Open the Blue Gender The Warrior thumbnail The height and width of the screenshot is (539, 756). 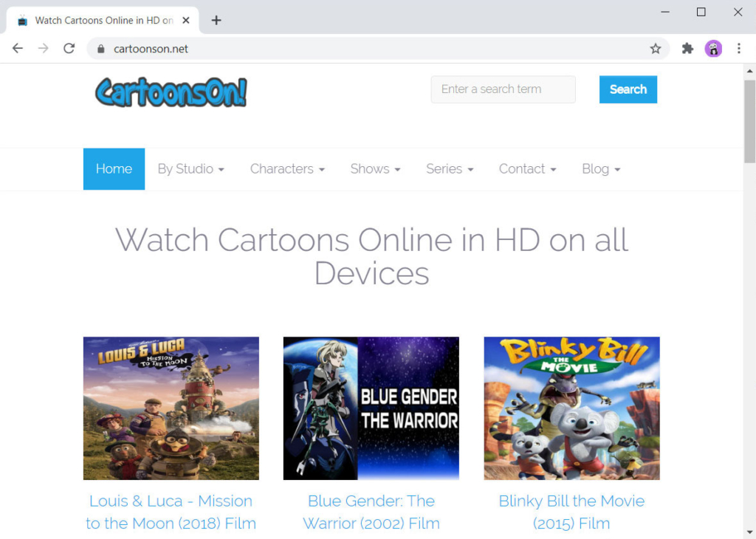tap(371, 408)
